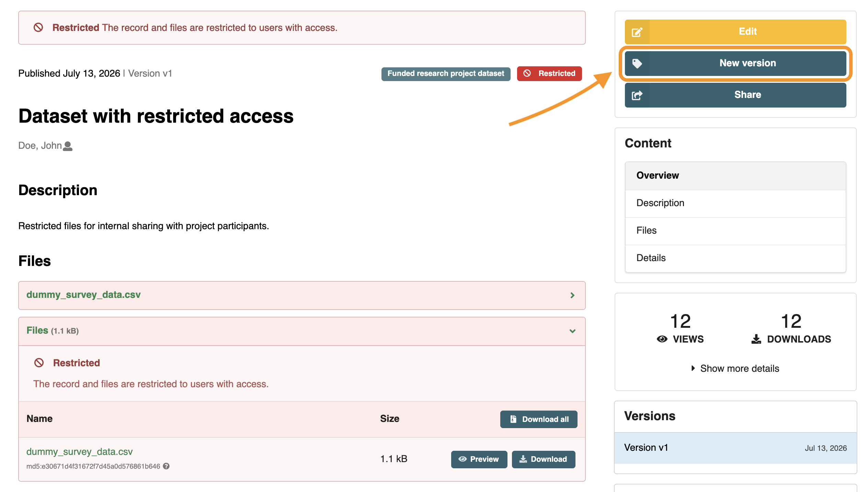Click the download icon beside DOWNLOADS

coord(756,339)
